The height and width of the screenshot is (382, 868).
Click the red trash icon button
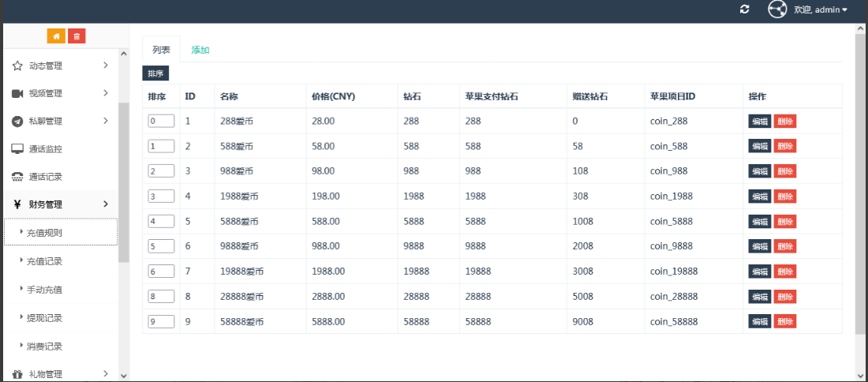click(x=77, y=36)
